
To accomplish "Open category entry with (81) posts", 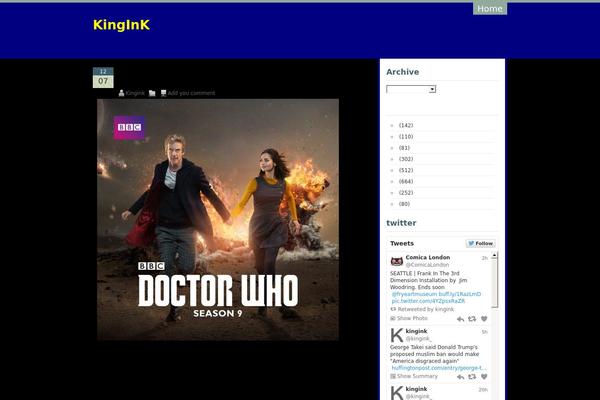I will 404,148.
